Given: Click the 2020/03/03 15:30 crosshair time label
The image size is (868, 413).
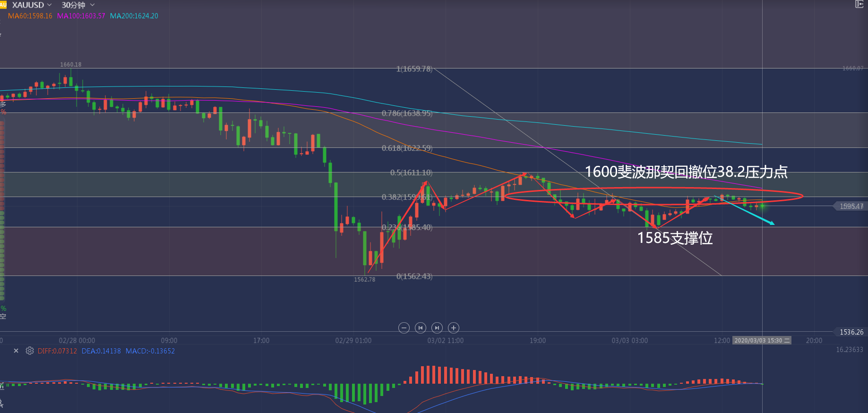Looking at the screenshot, I should click(762, 340).
